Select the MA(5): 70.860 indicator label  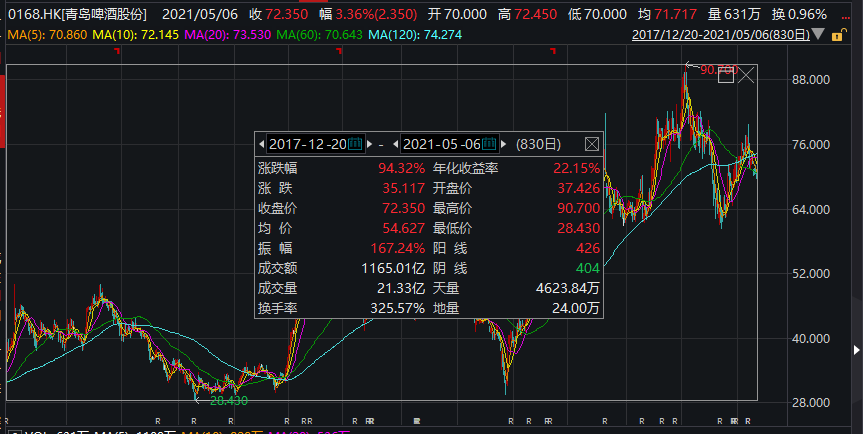pos(48,35)
